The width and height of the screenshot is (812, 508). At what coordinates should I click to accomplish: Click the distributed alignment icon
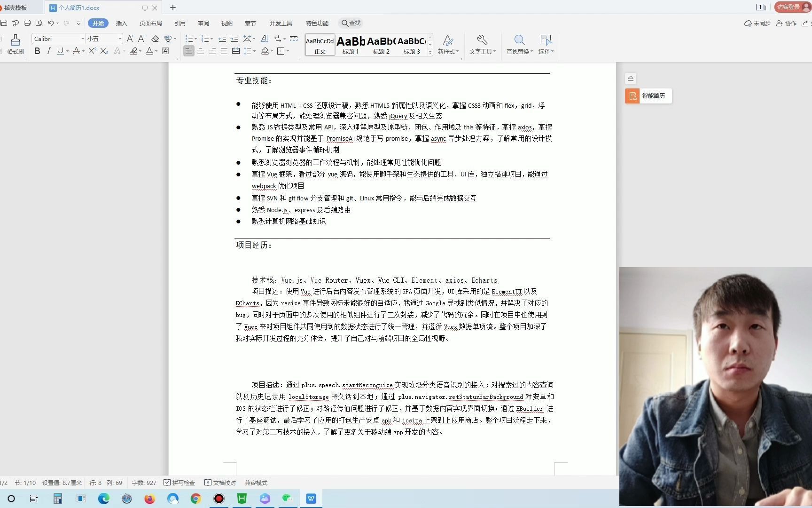236,51
